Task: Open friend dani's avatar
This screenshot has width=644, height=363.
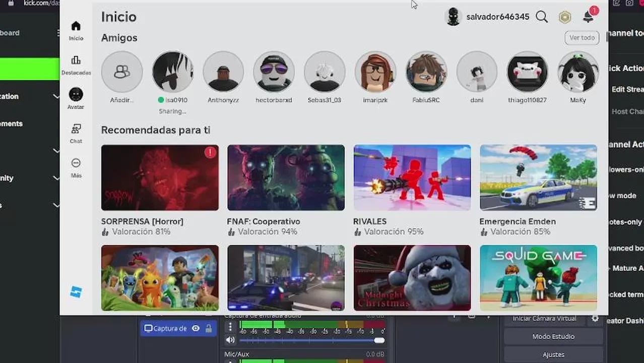Action: point(477,72)
